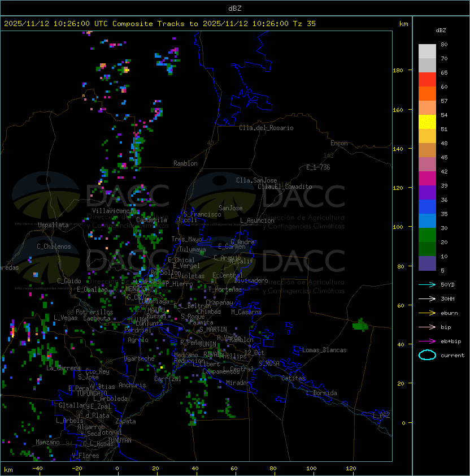The image size is (470, 476).
Task: Click the 'E_Challao' place label
Action: pos(92,289)
